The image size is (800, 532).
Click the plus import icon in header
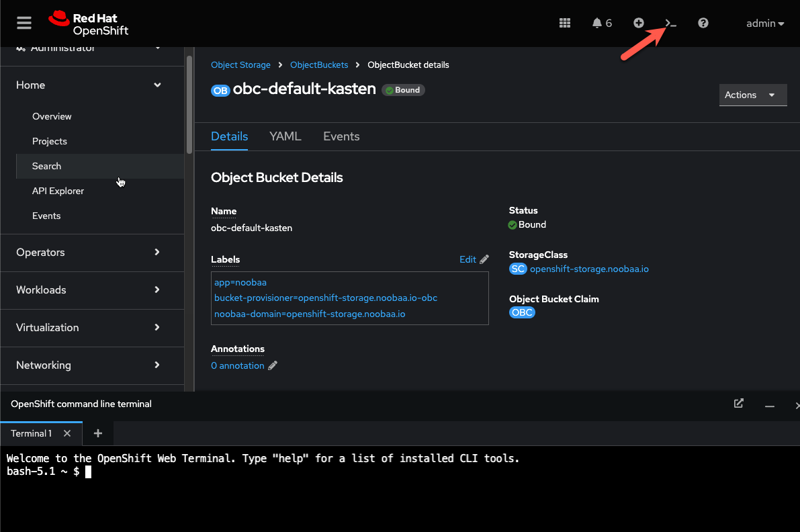coord(639,23)
